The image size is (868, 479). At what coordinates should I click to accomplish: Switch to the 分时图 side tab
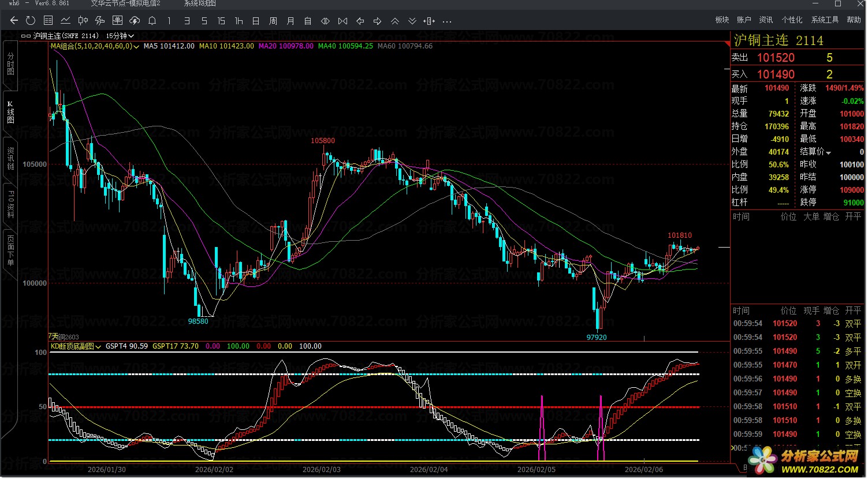point(10,63)
